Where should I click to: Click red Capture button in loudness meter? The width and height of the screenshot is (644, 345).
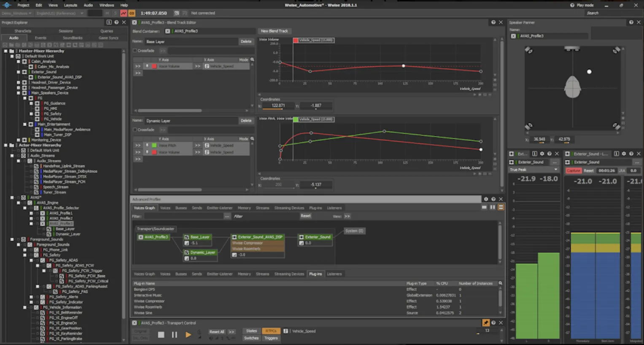pos(574,171)
